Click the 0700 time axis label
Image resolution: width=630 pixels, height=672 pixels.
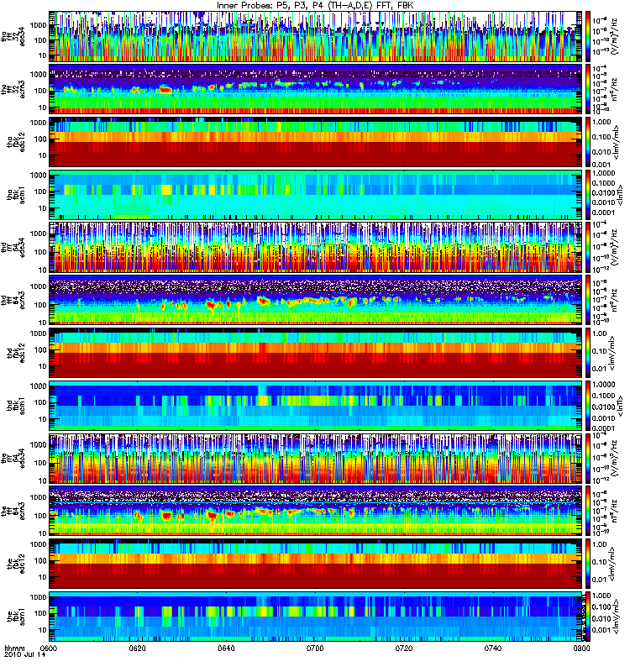315,648
